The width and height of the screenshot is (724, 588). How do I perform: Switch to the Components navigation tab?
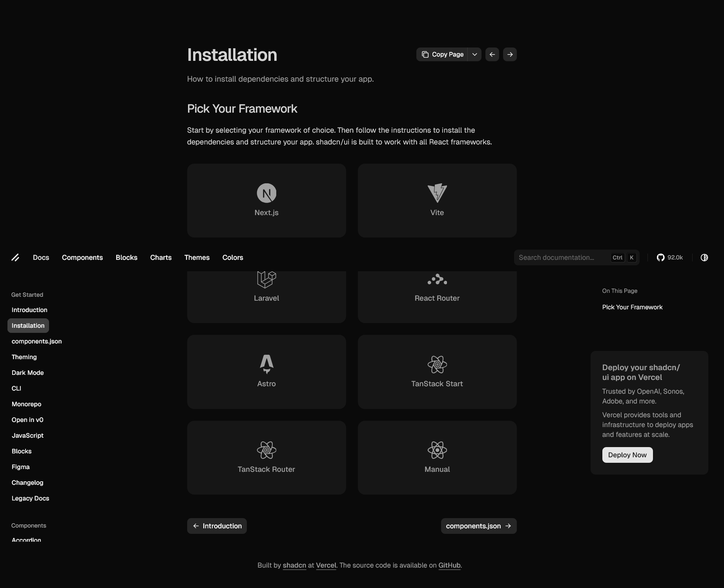click(82, 257)
